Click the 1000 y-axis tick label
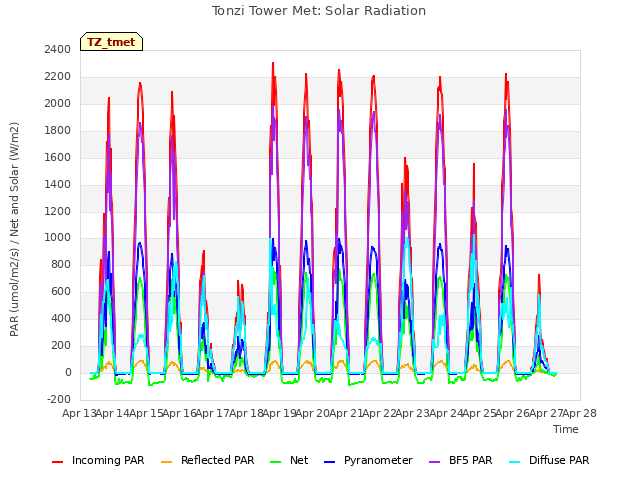This screenshot has width=640, height=480. [x=58, y=238]
